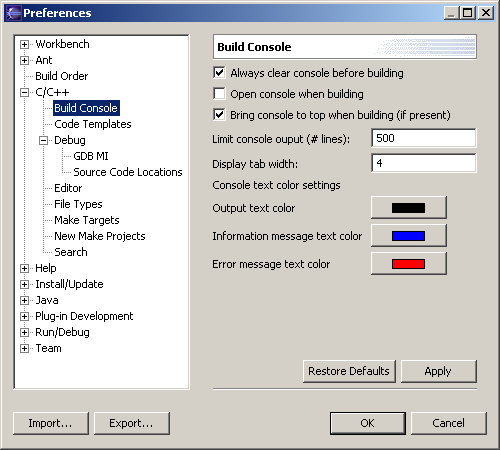Select Build Order in the tree
Screen dimensions: 500x450
coord(62,76)
